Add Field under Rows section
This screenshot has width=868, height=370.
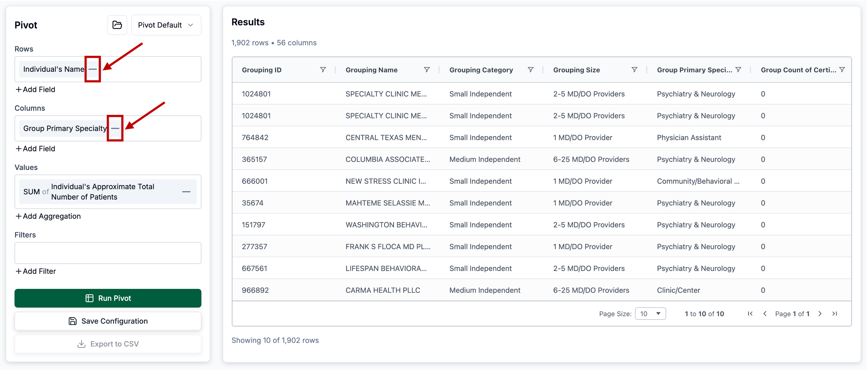click(35, 89)
